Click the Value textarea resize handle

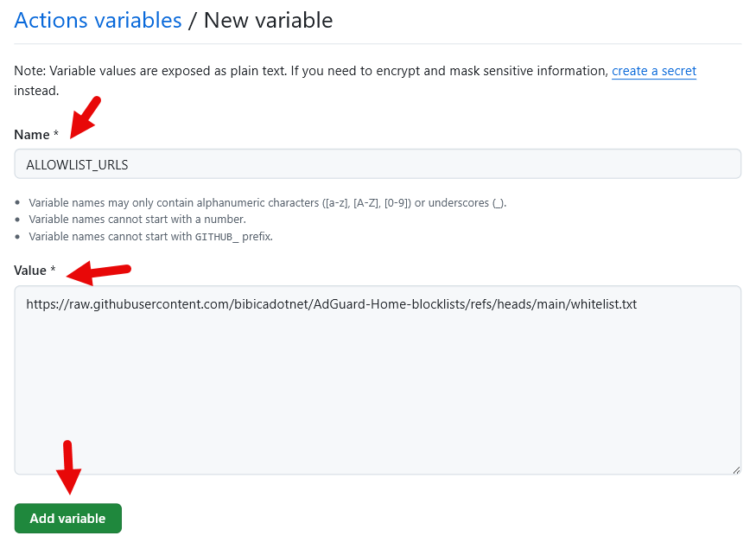[x=736, y=469]
